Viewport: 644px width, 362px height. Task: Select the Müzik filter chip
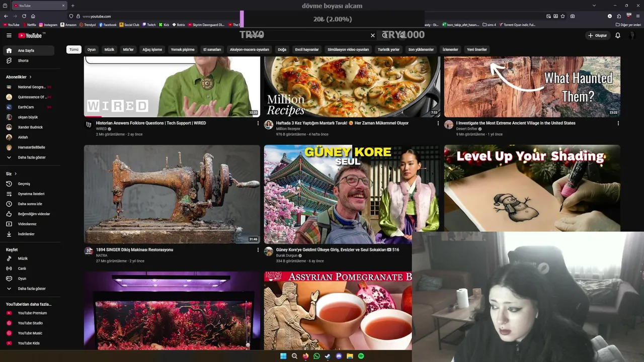point(109,49)
